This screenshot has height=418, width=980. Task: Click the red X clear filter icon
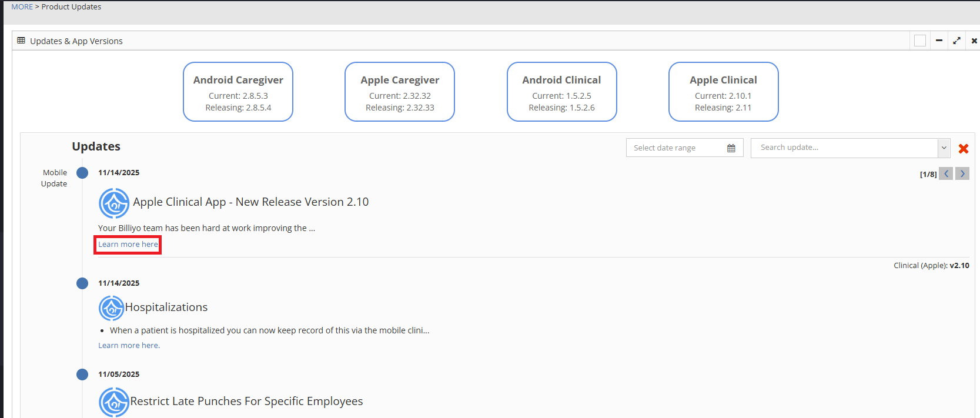(x=964, y=149)
